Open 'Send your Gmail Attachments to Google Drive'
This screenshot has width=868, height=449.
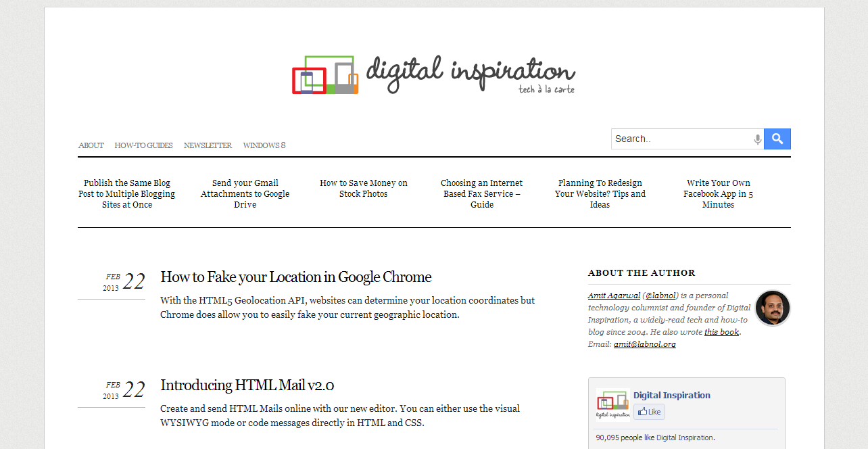245,194
